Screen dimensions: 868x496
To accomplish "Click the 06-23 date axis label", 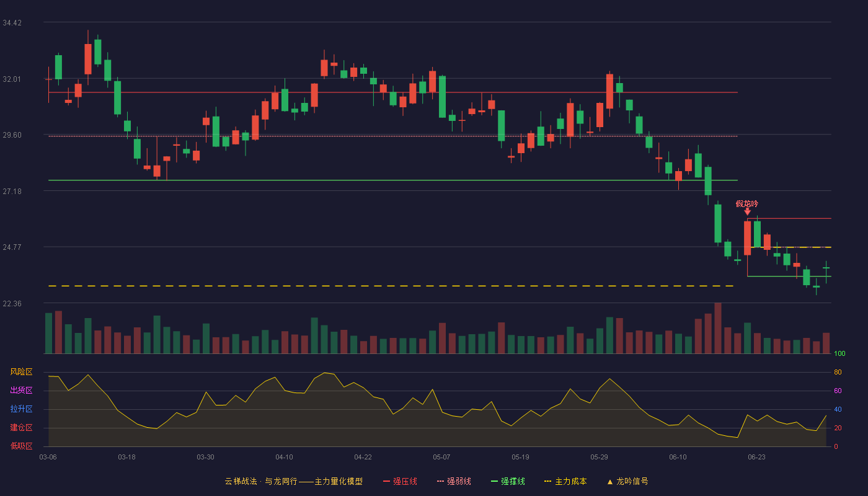I will click(756, 457).
